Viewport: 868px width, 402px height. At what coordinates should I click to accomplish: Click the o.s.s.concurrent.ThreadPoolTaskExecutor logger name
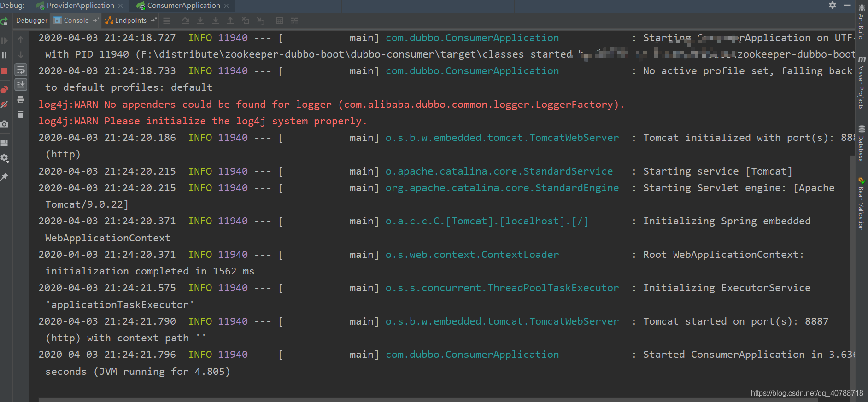[x=502, y=288]
